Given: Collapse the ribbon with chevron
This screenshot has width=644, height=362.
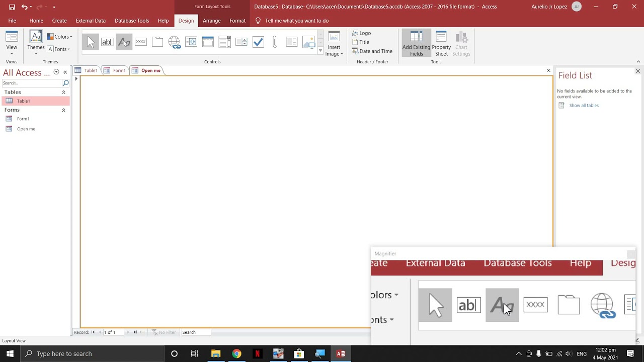Looking at the screenshot, I should coord(637,62).
